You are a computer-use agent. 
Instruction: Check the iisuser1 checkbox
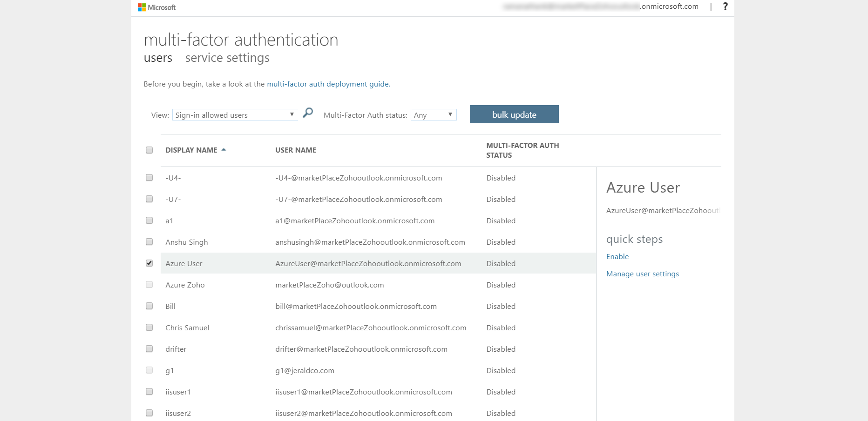pyautogui.click(x=149, y=392)
